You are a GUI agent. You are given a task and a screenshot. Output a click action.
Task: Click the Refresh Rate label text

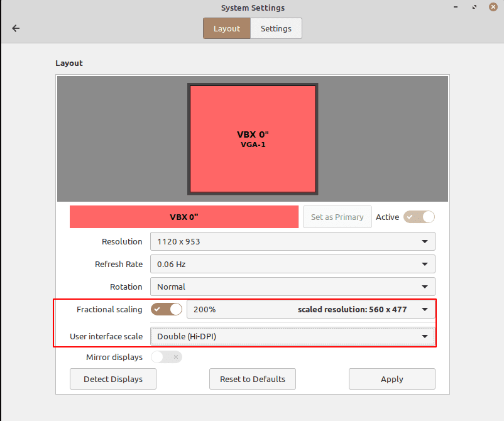tap(119, 264)
